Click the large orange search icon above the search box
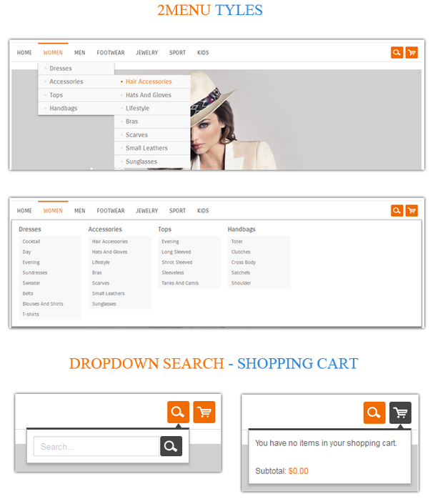 point(178,412)
